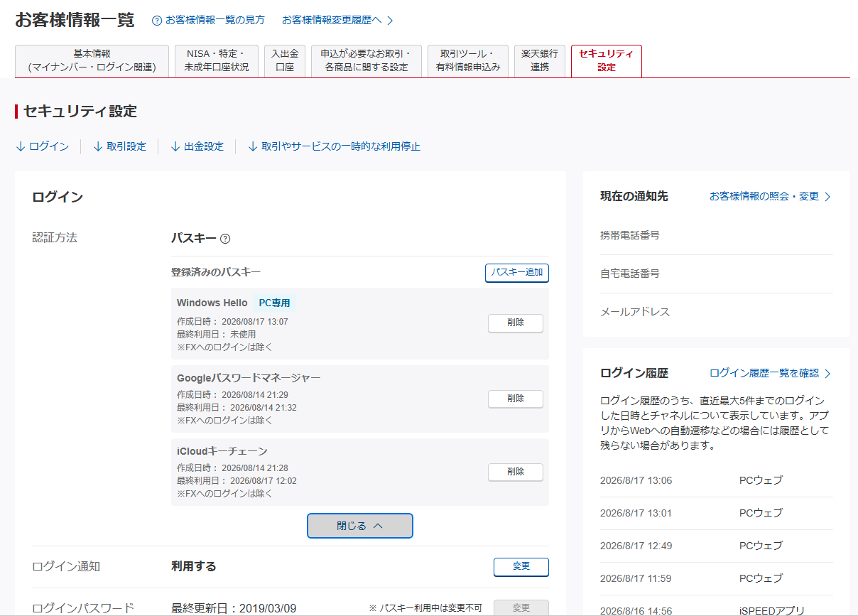Delete the Googleパスワードマネージャー passkey

[516, 399]
